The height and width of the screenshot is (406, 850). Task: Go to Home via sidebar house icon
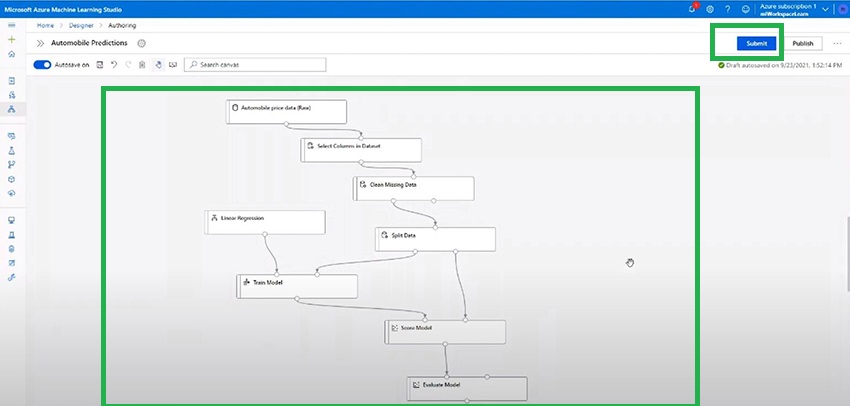[11, 54]
